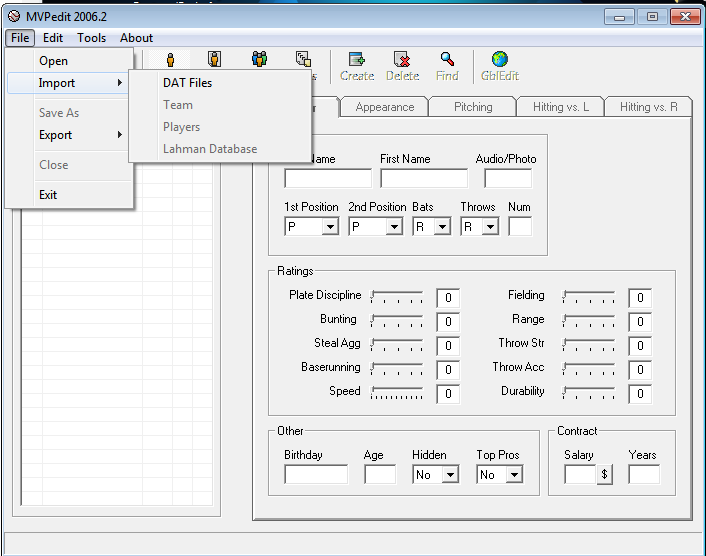The image size is (706, 556).
Task: Click the Bunting slider
Action: click(397, 321)
